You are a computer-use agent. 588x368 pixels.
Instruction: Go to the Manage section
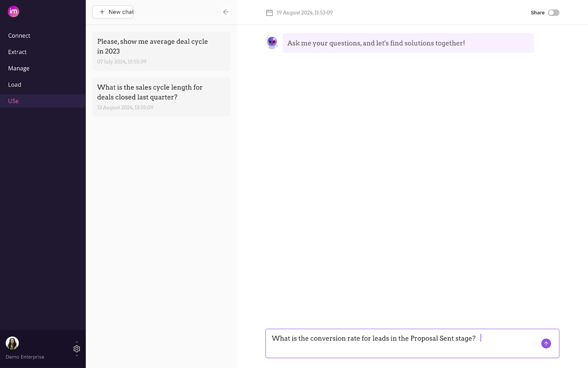pos(19,68)
